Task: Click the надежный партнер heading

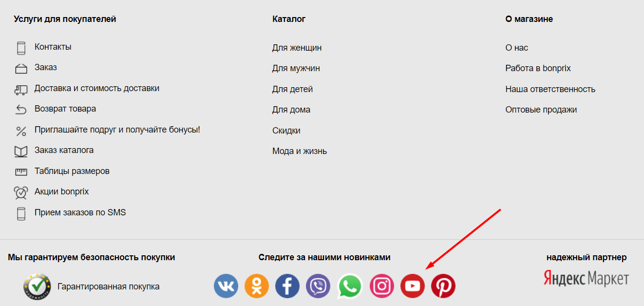Action: pyautogui.click(x=587, y=257)
